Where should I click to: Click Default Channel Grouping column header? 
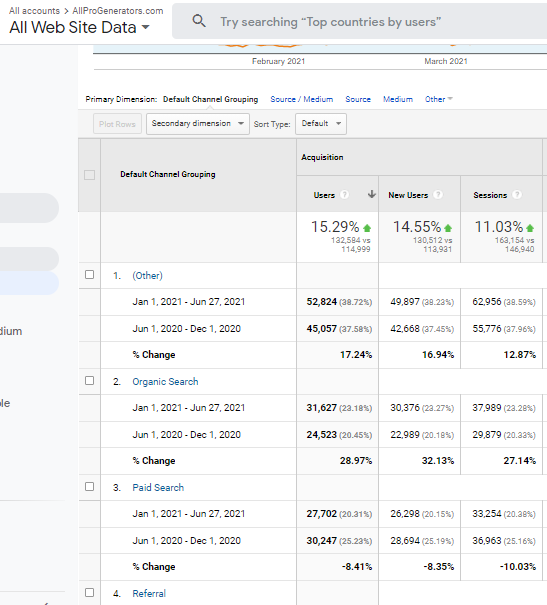click(x=168, y=174)
